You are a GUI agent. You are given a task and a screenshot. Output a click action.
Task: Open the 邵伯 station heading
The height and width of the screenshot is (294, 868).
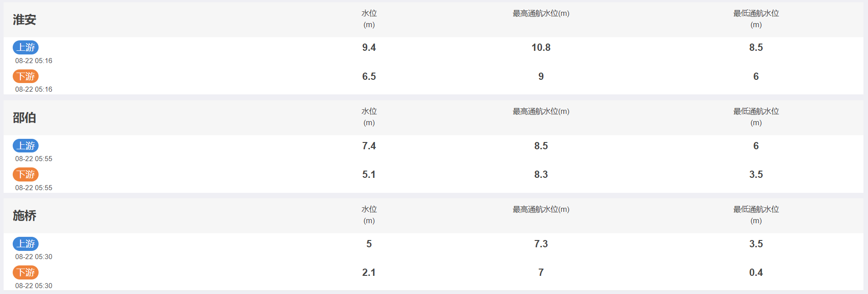pyautogui.click(x=25, y=118)
